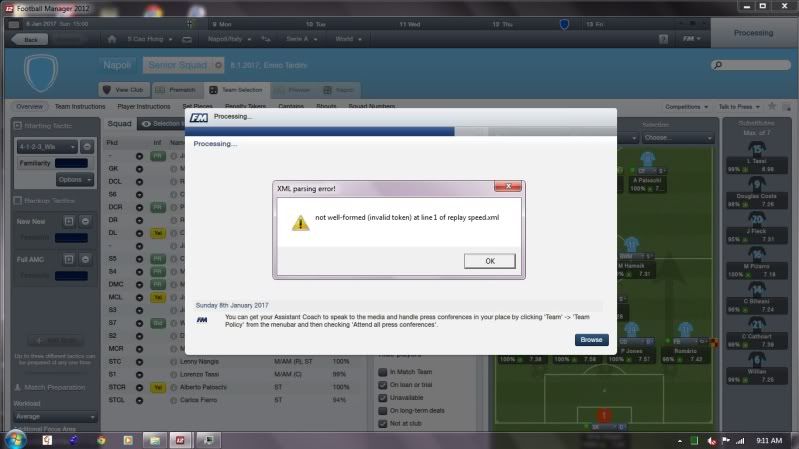
Task: Click remove icon for New New tactic
Action: tap(85, 221)
